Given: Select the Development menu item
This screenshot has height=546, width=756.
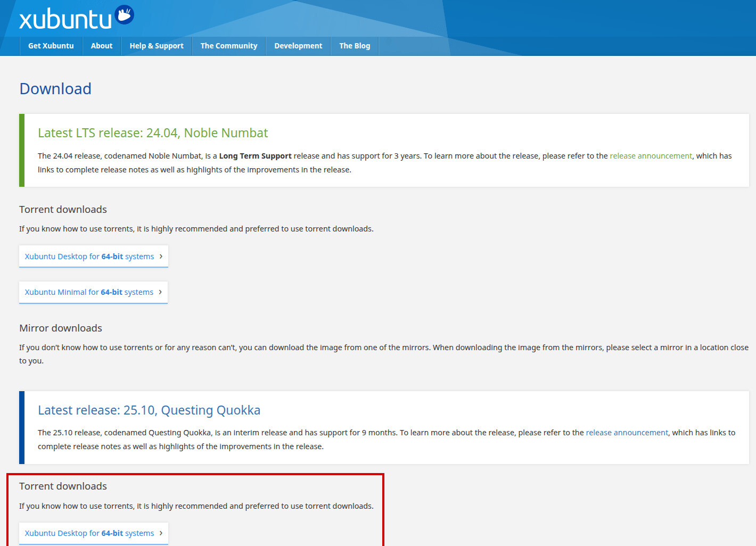Looking at the screenshot, I should click(x=298, y=46).
